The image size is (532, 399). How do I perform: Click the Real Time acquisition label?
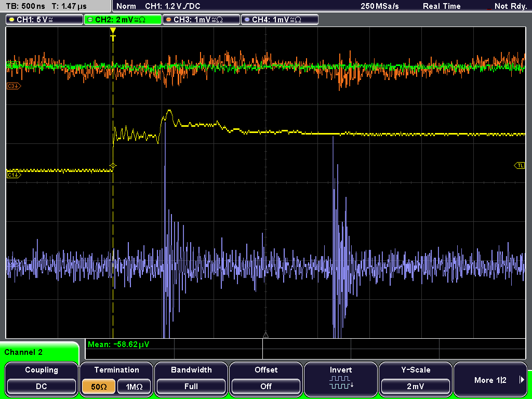click(x=442, y=6)
